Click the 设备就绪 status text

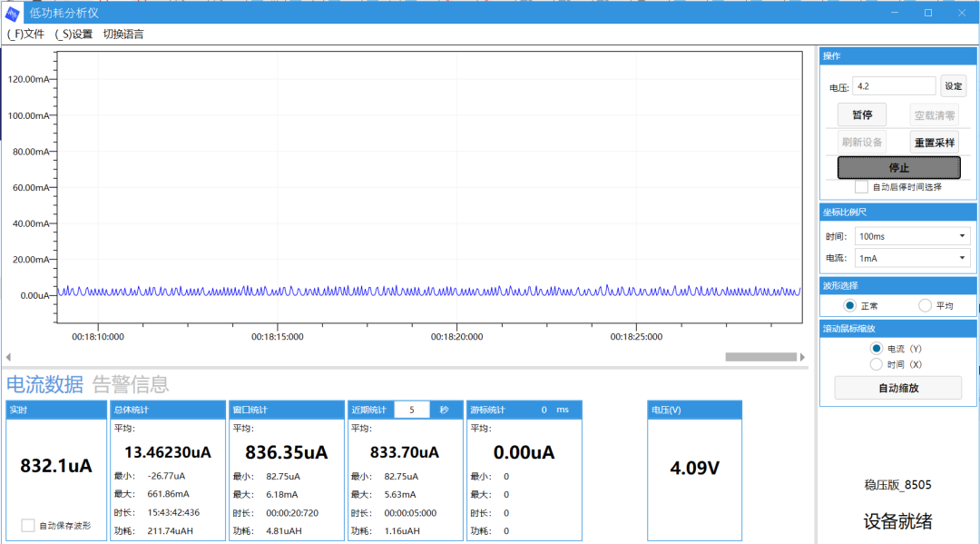898,521
